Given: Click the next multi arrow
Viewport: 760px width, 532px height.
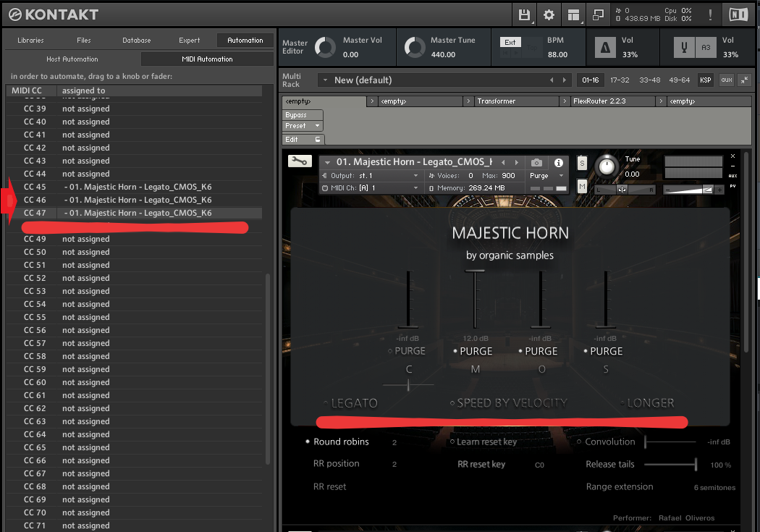Looking at the screenshot, I should click(x=564, y=80).
